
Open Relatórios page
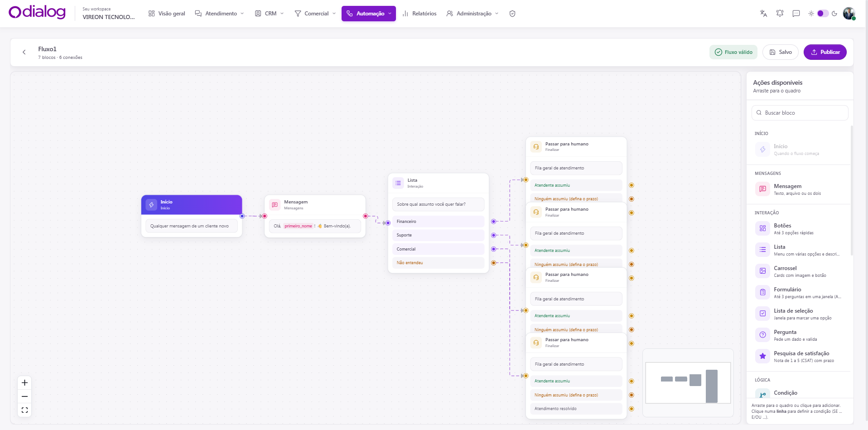[420, 14]
